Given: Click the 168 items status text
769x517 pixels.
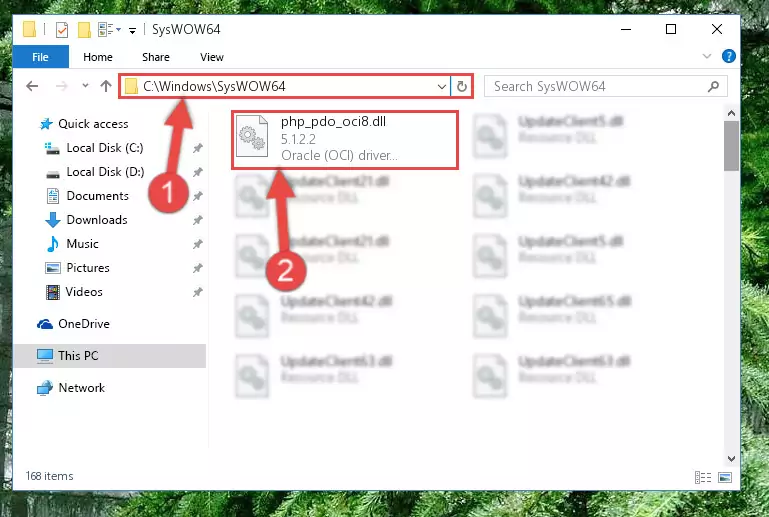Looking at the screenshot, I should 50,476.
